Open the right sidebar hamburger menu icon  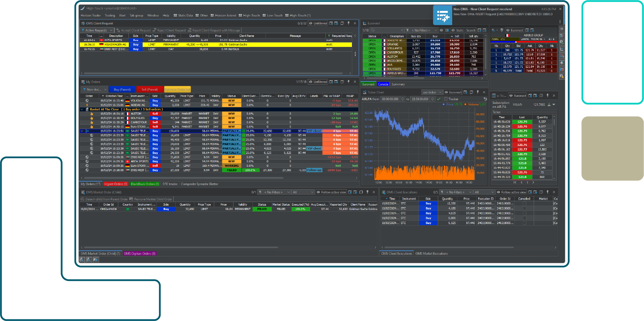[562, 29]
